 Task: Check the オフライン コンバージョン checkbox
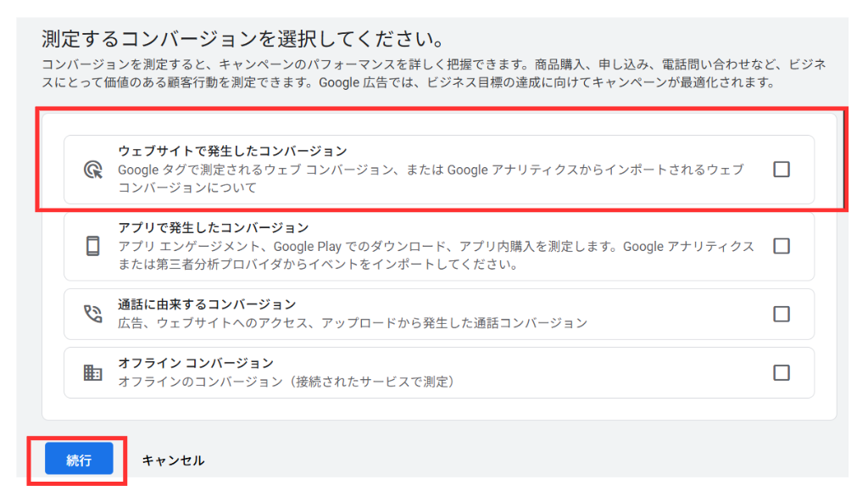point(781,373)
